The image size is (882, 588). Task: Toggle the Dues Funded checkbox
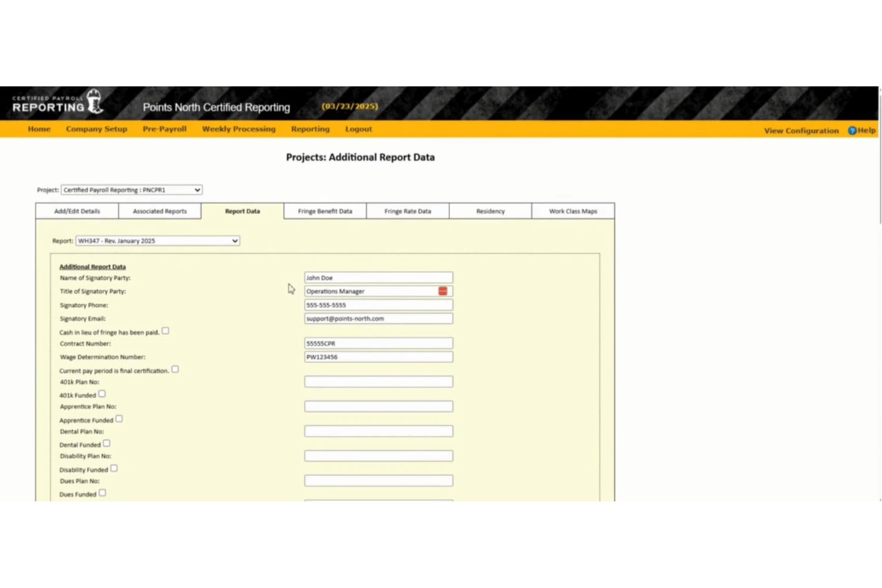103,493
